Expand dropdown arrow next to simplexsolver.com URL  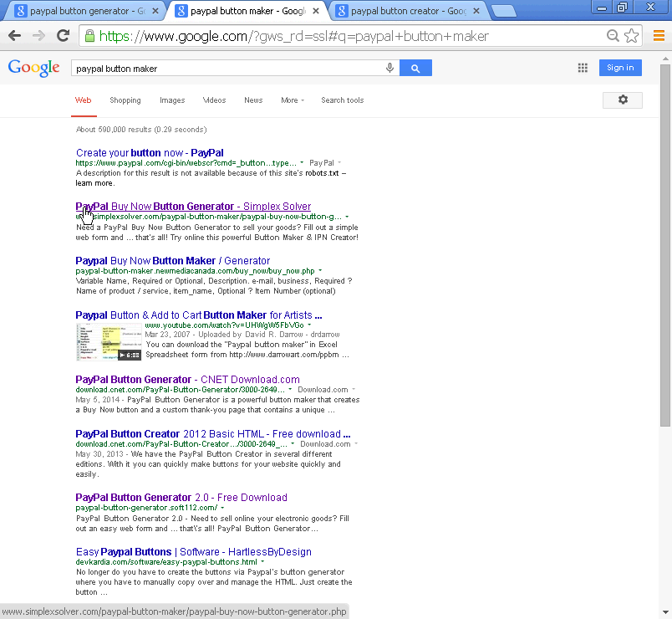coord(347,217)
